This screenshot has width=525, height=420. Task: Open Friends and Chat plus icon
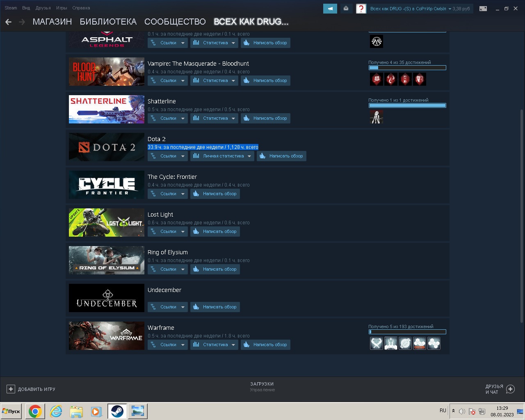510,389
